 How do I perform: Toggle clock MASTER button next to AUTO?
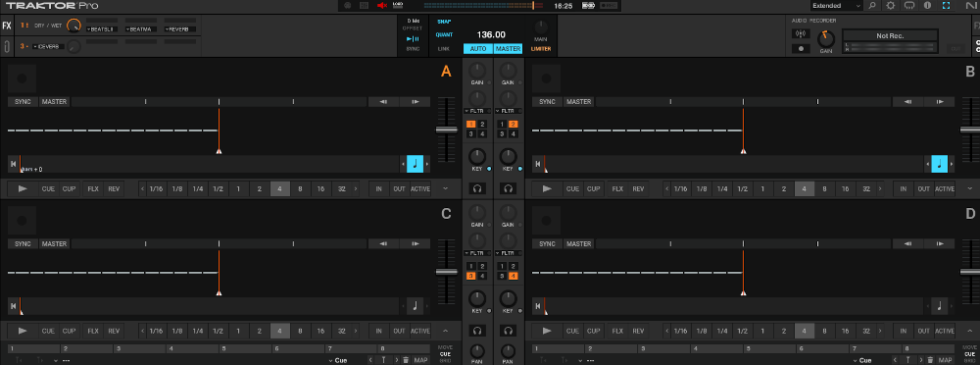pos(508,49)
